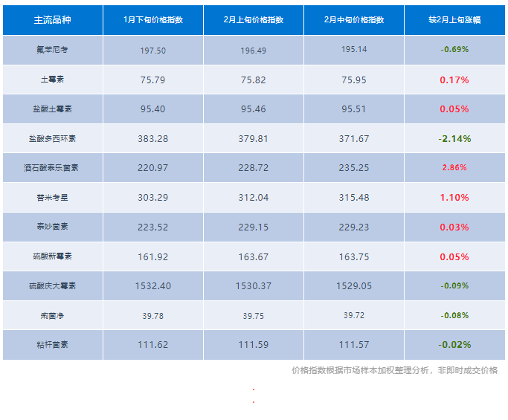Select the 酒石酸泰乐菌素 row name
Screen dimensions: 508x420
click(51, 168)
